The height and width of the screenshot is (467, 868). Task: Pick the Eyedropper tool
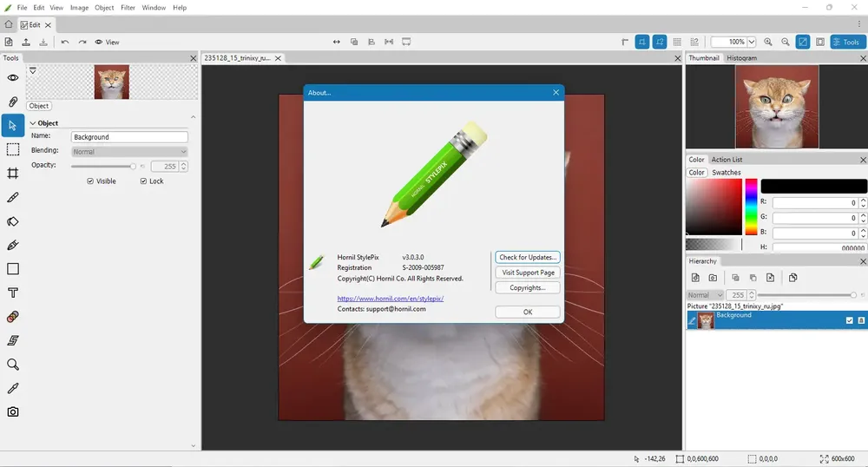click(13, 388)
